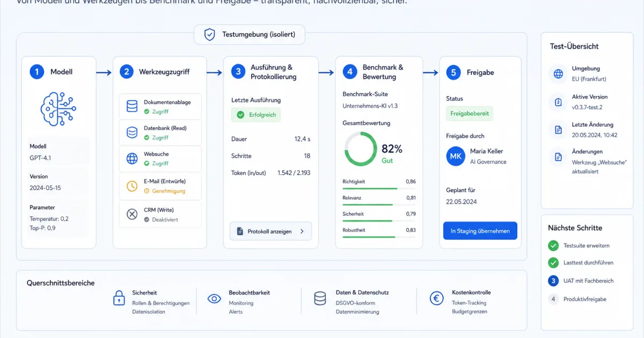Open the chevron on Protokoll anzeigen
The width and height of the screenshot is (644, 338).
coord(302,231)
